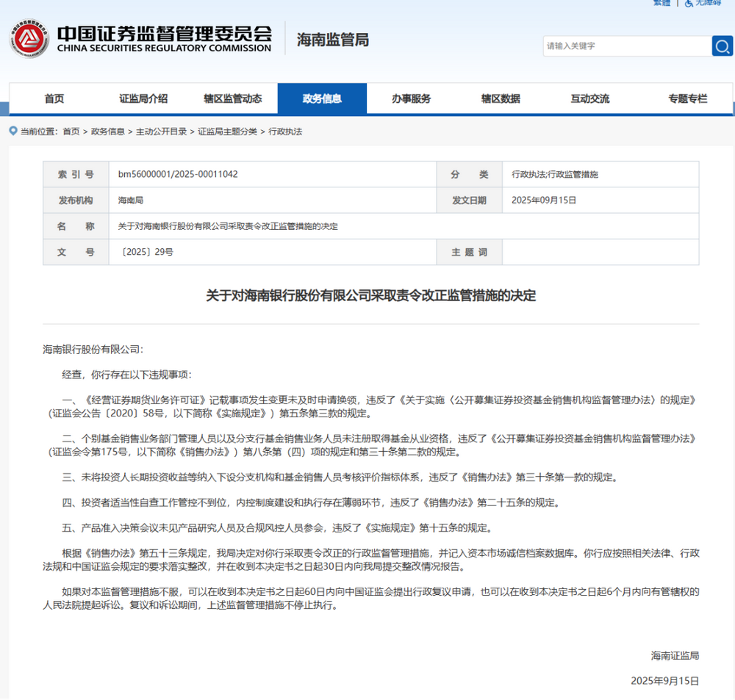Open the 证监局介绍 navigation tab
This screenshot has width=735, height=700.
[x=143, y=98]
